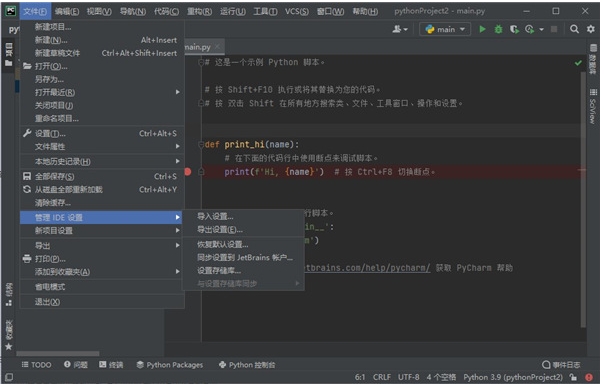604x384 pixels.
Task: Expand the Export submenu
Action: pos(102,245)
